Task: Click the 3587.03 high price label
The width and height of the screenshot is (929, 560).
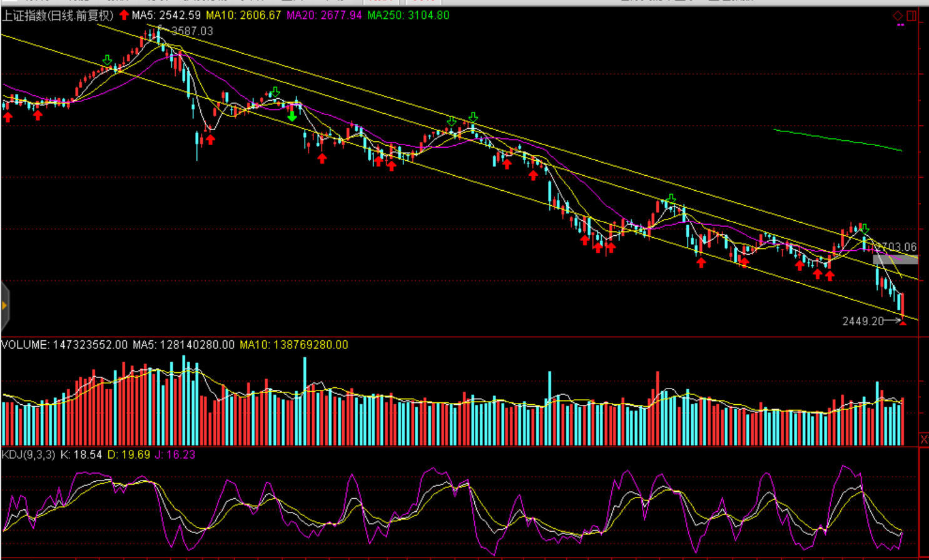Action: (x=191, y=31)
